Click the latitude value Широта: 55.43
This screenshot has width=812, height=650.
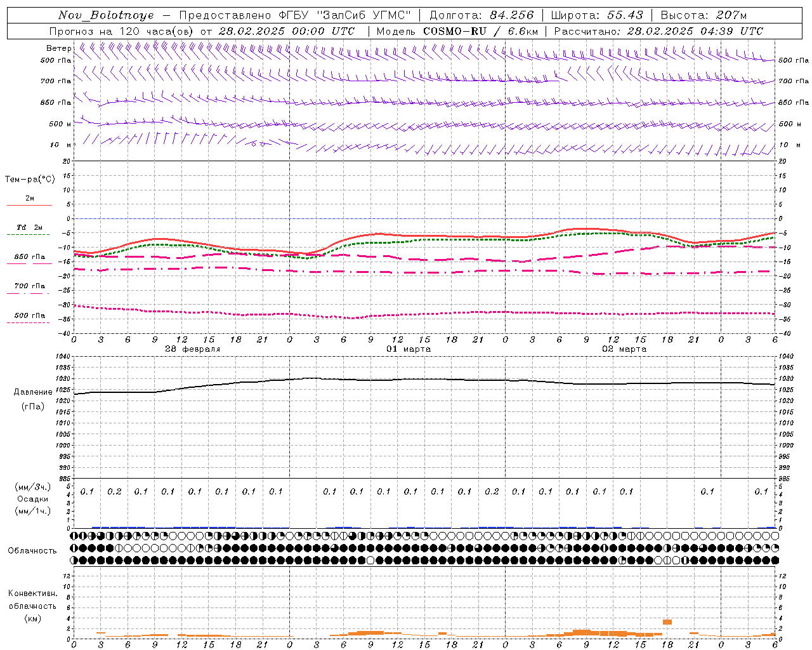pyautogui.click(x=597, y=15)
